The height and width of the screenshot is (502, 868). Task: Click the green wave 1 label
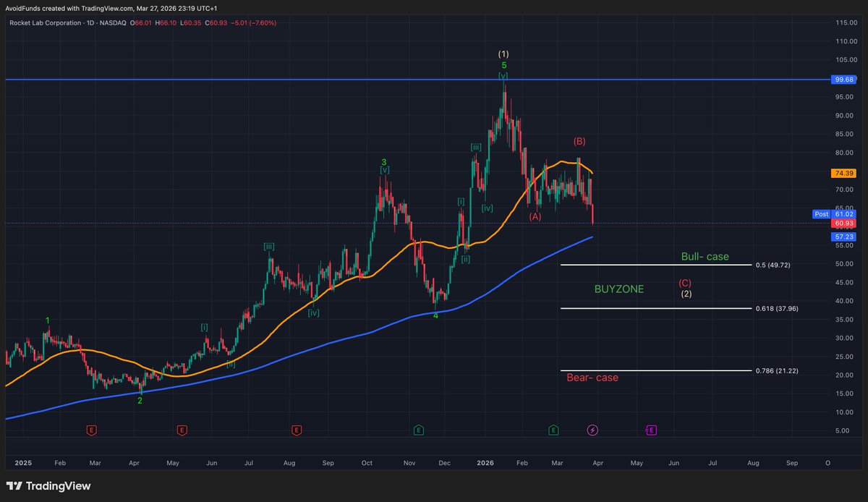48,320
